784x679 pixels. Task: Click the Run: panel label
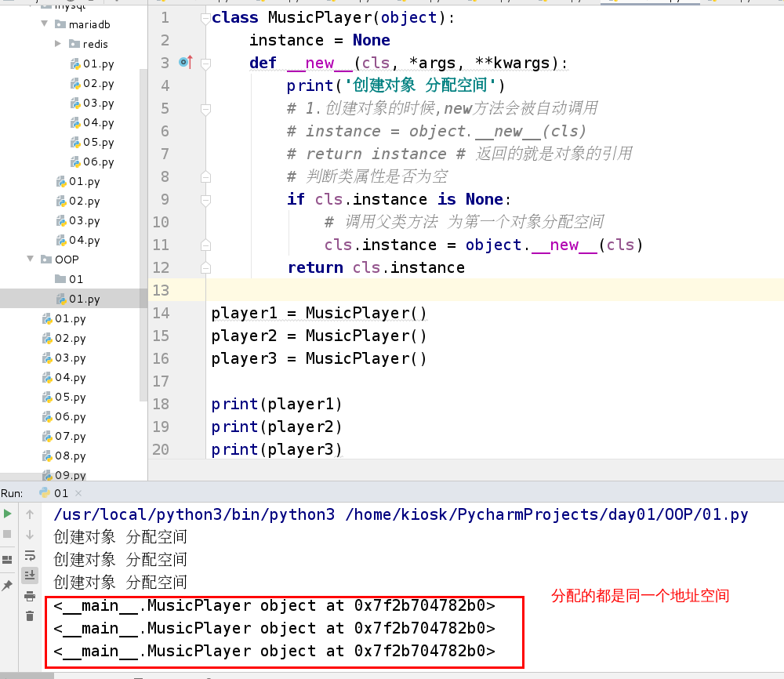click(12, 493)
